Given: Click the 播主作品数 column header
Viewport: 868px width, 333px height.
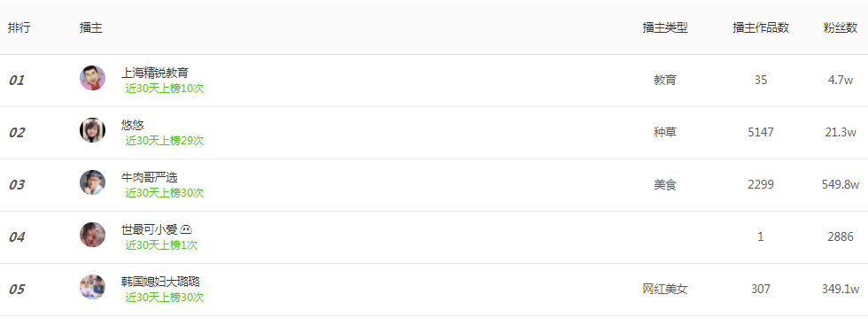Looking at the screenshot, I should pos(761,28).
